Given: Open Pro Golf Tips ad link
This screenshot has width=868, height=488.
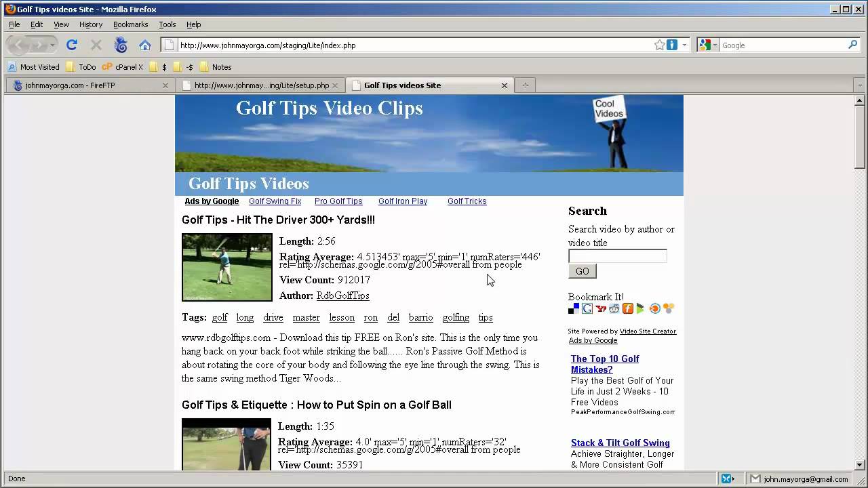Looking at the screenshot, I should [338, 201].
